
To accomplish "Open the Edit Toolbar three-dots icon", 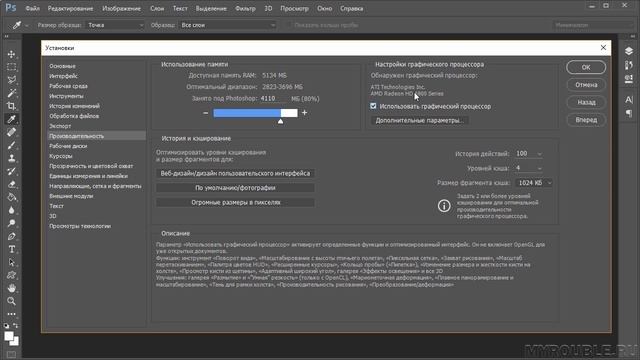I will coord(11,314).
